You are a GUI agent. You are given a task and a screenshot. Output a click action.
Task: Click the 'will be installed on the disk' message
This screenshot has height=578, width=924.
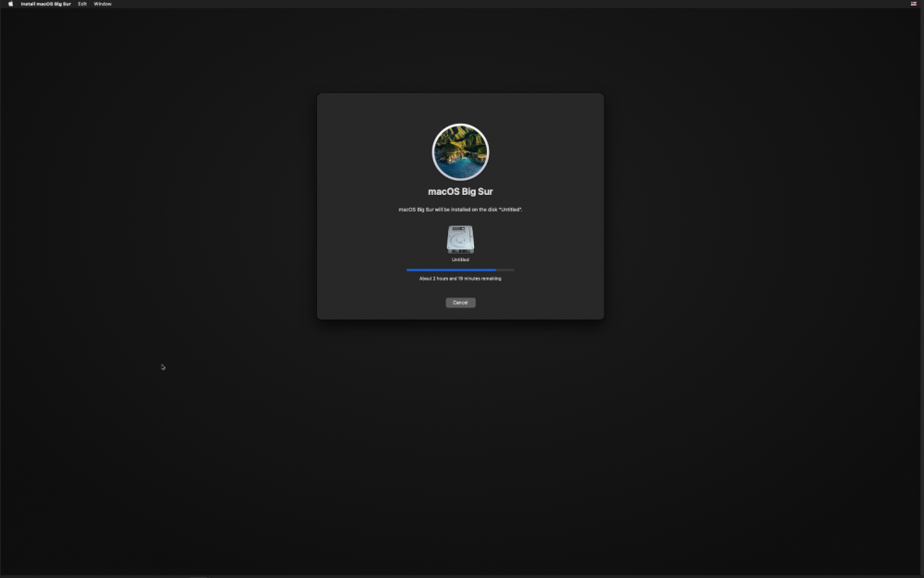click(x=460, y=210)
